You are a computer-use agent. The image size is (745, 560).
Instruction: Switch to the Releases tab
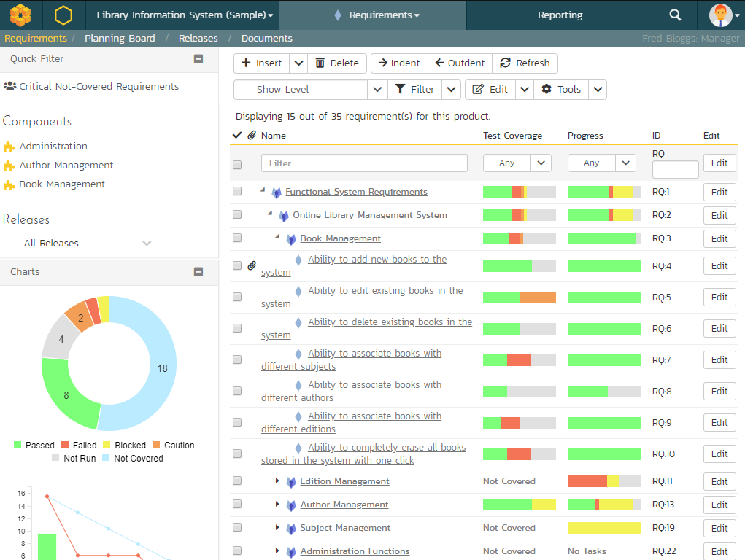click(198, 39)
